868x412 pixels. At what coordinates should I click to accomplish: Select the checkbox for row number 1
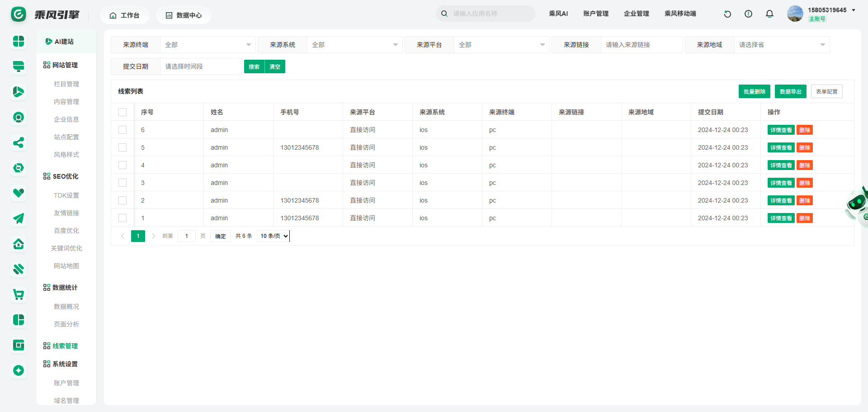click(123, 218)
